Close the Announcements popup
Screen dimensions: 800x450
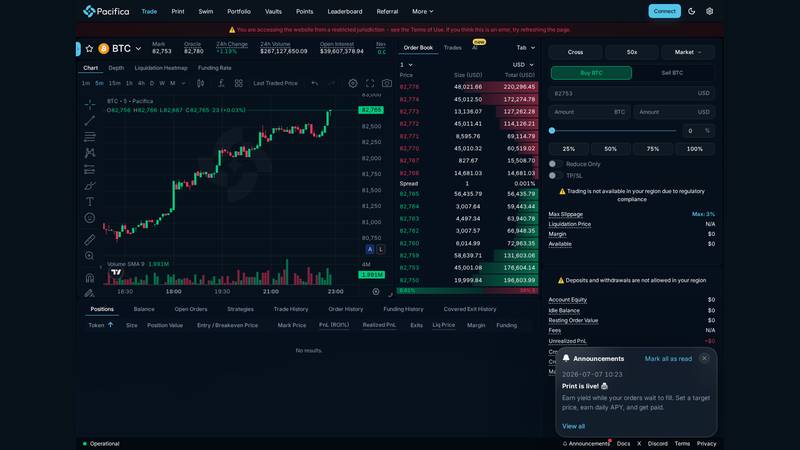click(705, 358)
